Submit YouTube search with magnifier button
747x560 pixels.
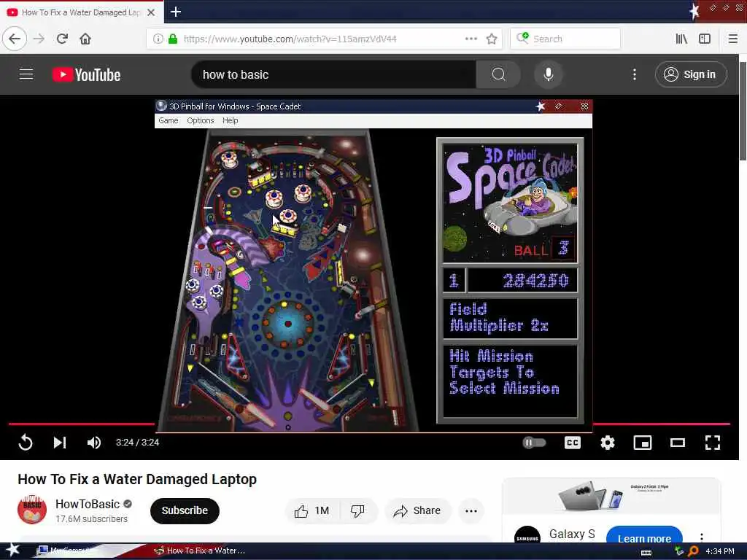pos(498,74)
